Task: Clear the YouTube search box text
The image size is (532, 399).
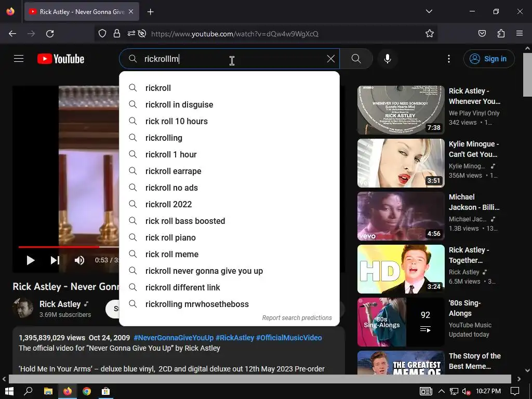Action: tap(331, 59)
